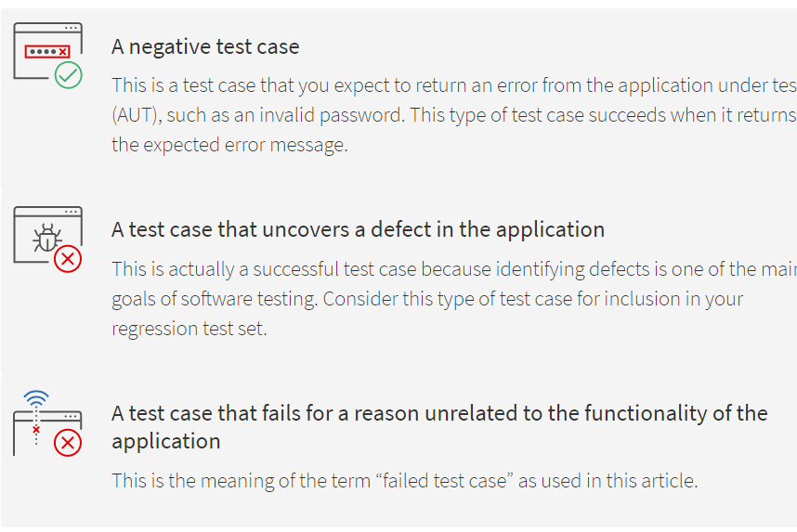Select the 'A negative test case' heading

[205, 46]
